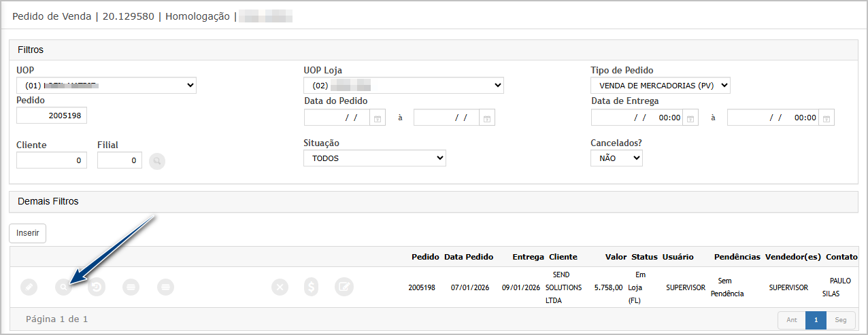Click the X cancel icon in order row
Image resolution: width=868 pixels, height=335 pixels.
click(x=280, y=287)
